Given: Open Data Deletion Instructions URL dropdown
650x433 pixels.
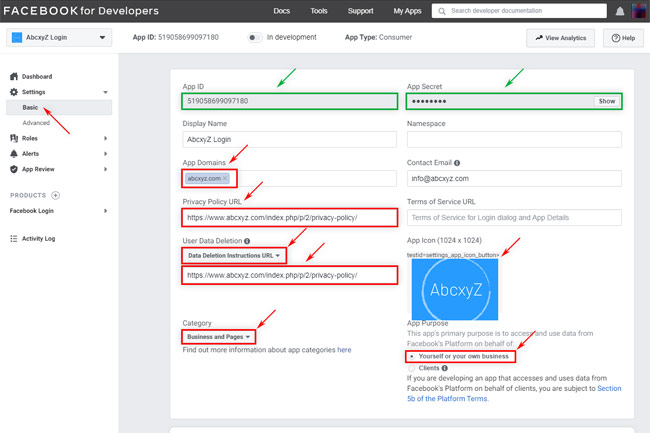Looking at the screenshot, I should pyautogui.click(x=234, y=256).
